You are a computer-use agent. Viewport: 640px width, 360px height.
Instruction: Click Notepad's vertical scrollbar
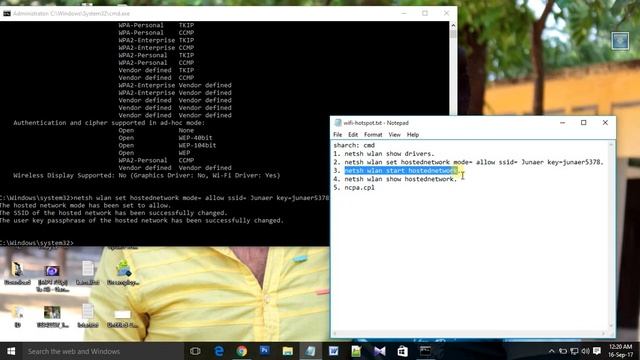pyautogui.click(x=611, y=235)
